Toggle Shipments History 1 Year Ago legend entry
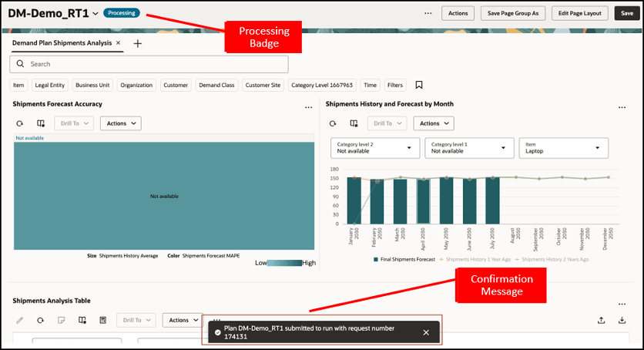The image size is (644, 350). pos(475,259)
